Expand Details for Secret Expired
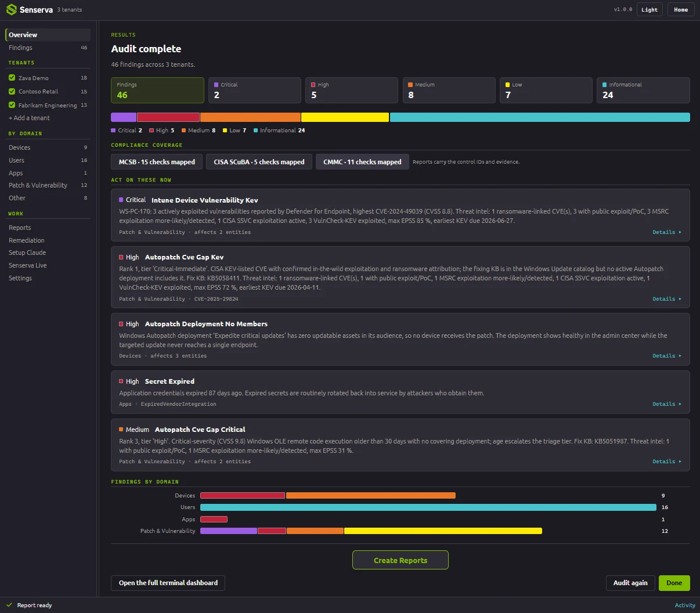Image resolution: width=700 pixels, height=613 pixels. tap(667, 404)
